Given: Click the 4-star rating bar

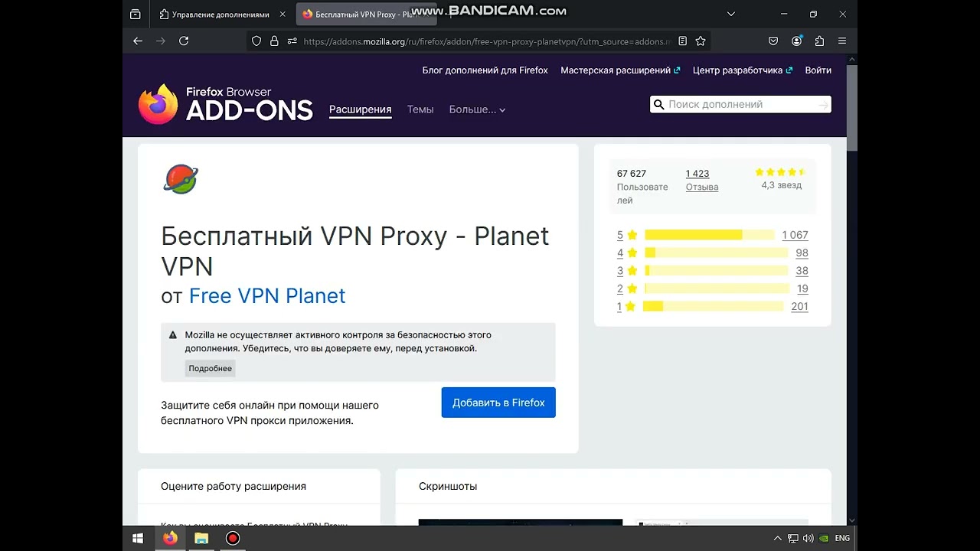Looking at the screenshot, I should point(716,253).
